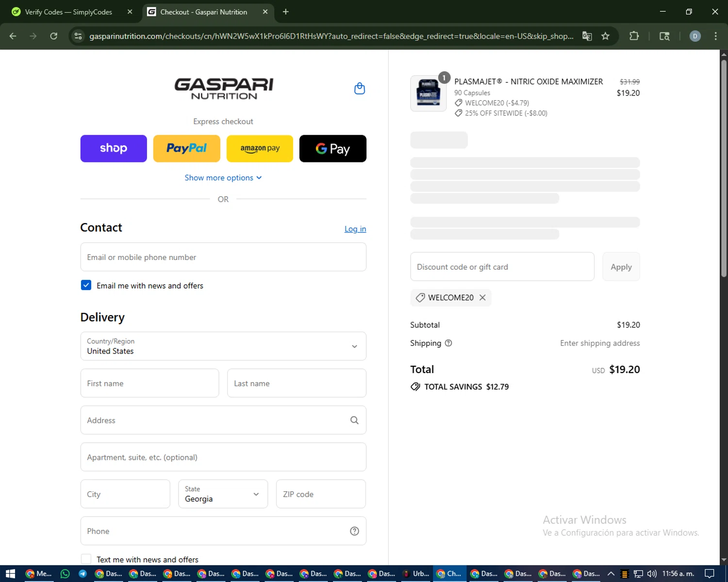
Task: Click the taskbar clock 11:56 a. m.
Action: [x=678, y=573]
